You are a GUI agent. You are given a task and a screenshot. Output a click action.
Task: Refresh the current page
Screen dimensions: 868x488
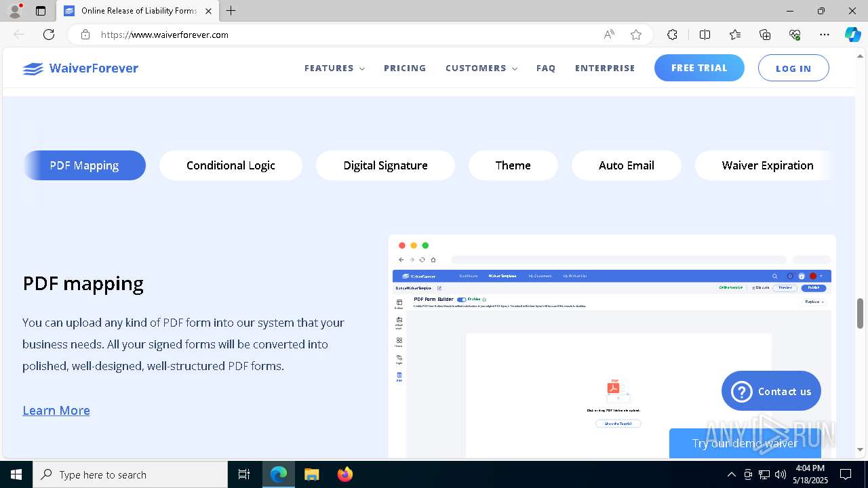click(x=49, y=35)
